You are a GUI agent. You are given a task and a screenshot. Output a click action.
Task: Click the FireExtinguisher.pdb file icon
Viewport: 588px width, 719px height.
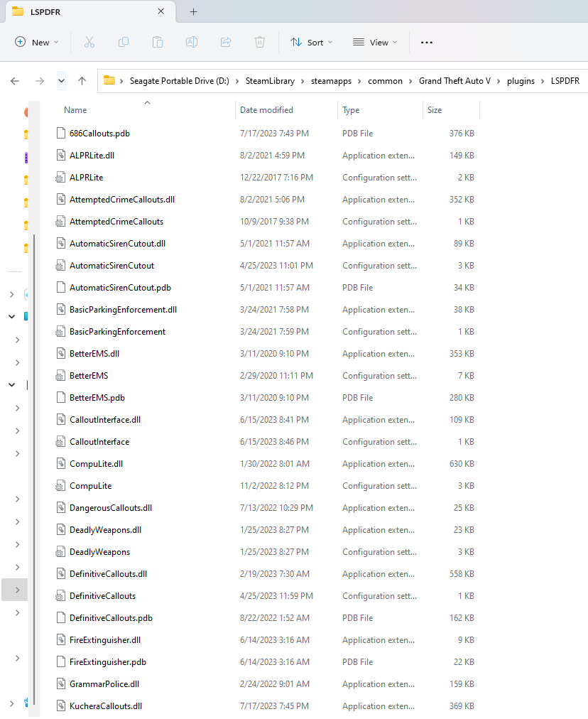[60, 661]
